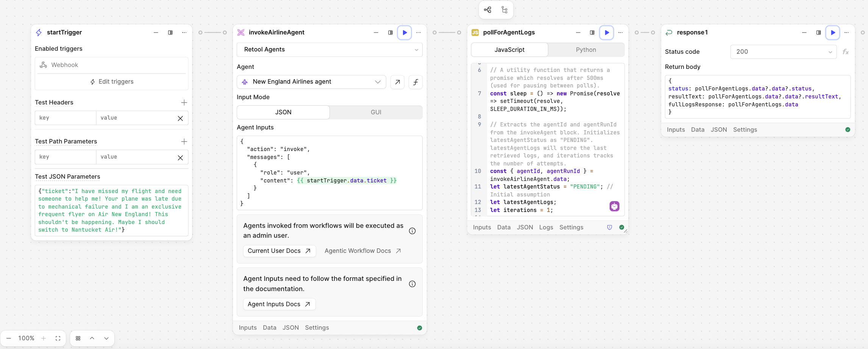Open Settings tab of response1 block
The width and height of the screenshot is (868, 349).
pos(745,130)
